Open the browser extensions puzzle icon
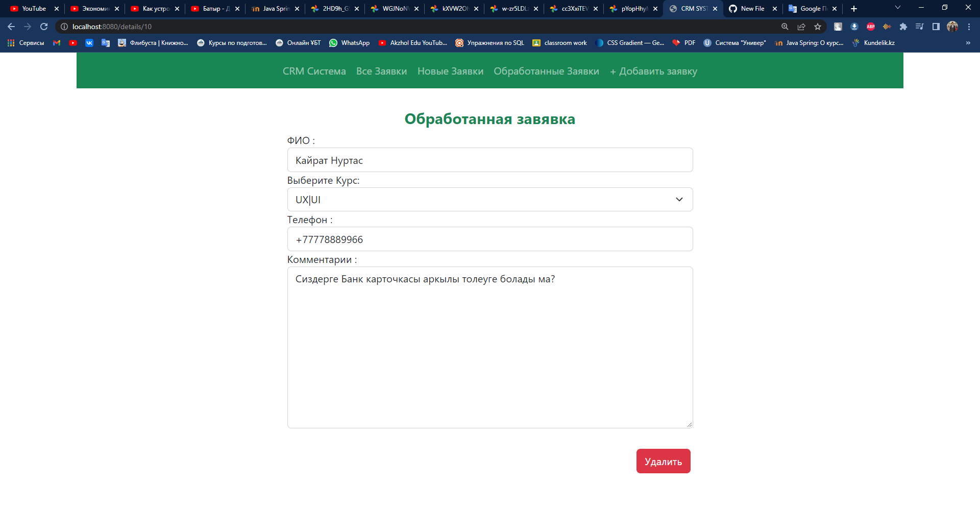980x531 pixels. pos(904,27)
